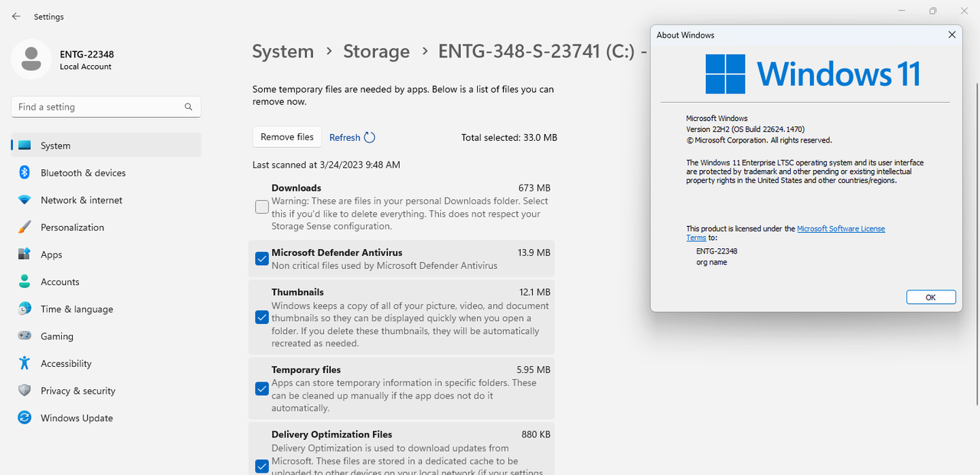Open System settings in sidebar
Image resolution: width=980 pixels, height=475 pixels.
click(x=106, y=146)
